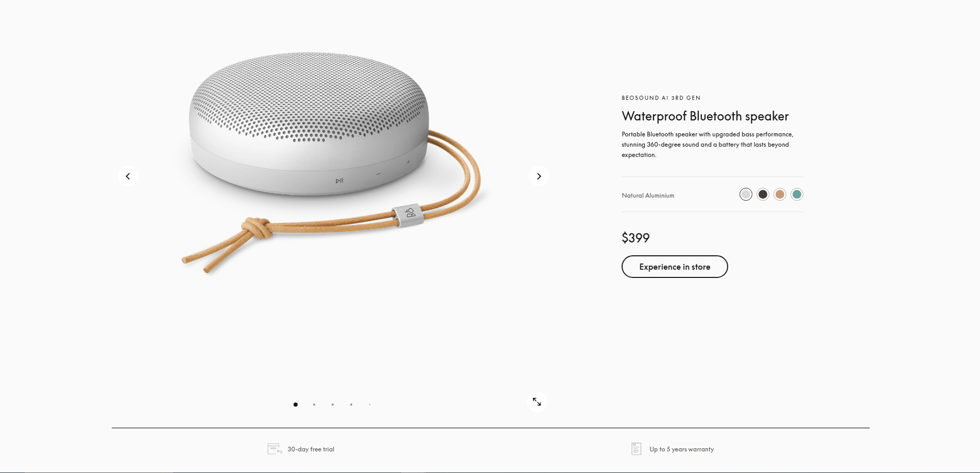Select the Natural Aluminium color swatch
Viewport: 980px width, 473px height.
746,194
